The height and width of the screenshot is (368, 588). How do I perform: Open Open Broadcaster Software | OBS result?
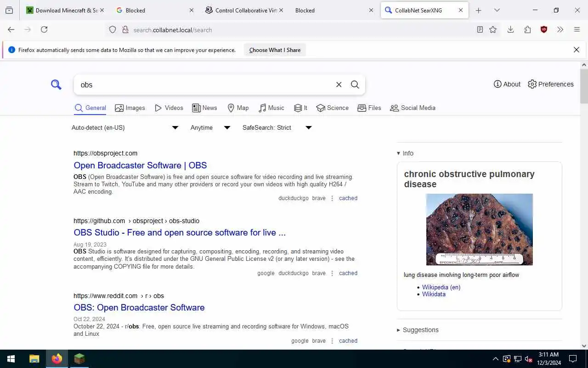pyautogui.click(x=140, y=165)
